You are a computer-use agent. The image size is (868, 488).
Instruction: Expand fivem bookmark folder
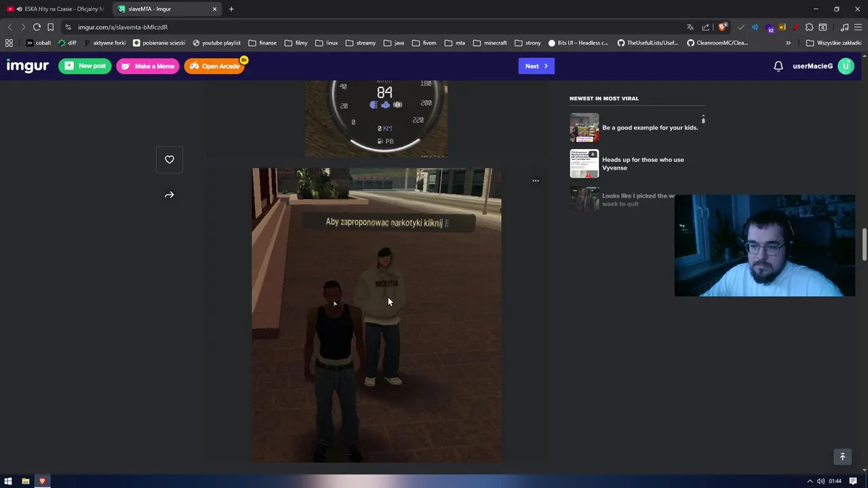click(x=424, y=43)
